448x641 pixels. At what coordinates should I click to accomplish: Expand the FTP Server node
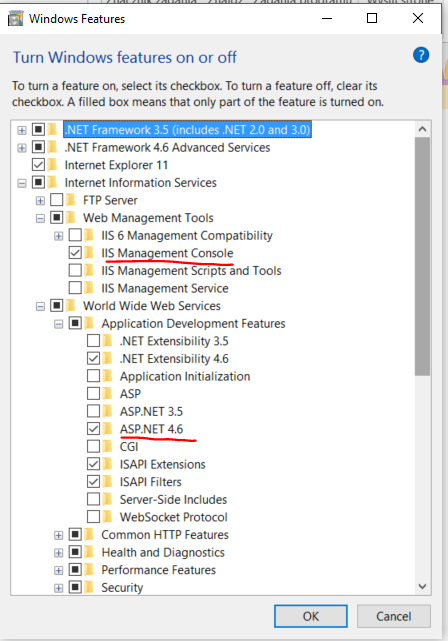tap(40, 201)
